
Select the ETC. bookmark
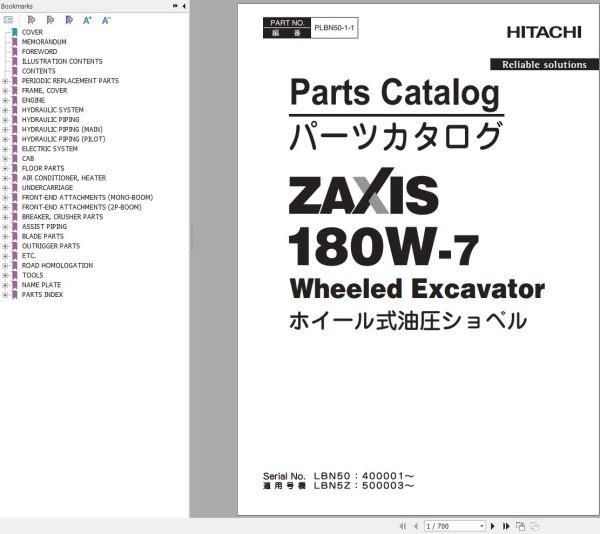[x=29, y=256]
